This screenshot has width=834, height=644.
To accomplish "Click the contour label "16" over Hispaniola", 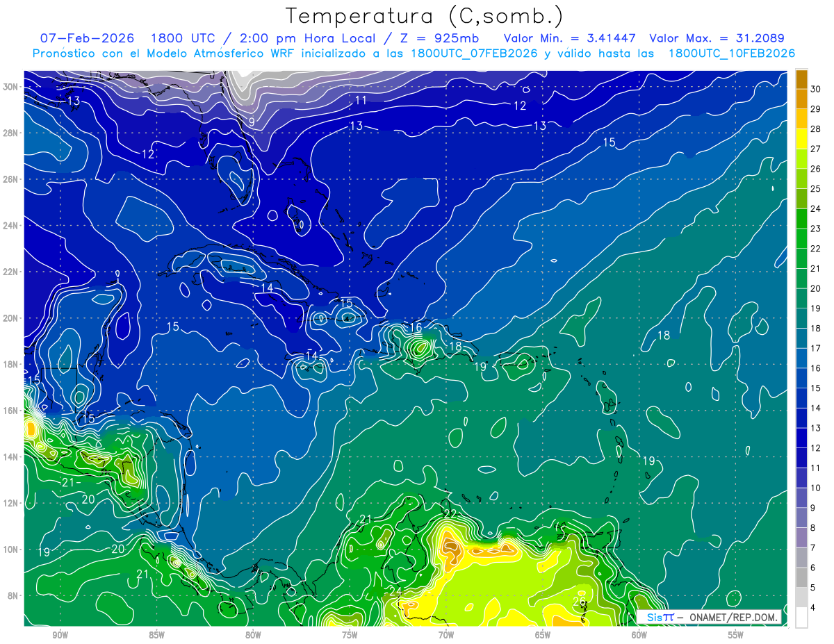I will pyautogui.click(x=416, y=327).
